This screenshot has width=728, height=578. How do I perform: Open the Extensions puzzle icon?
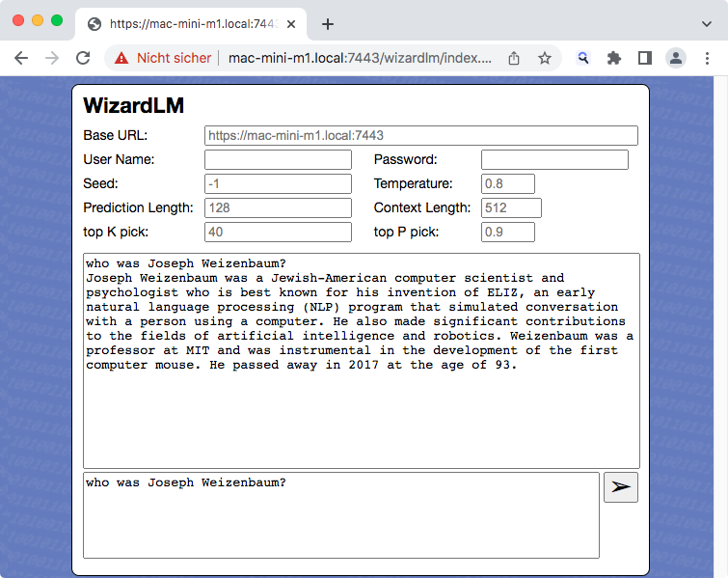[614, 58]
